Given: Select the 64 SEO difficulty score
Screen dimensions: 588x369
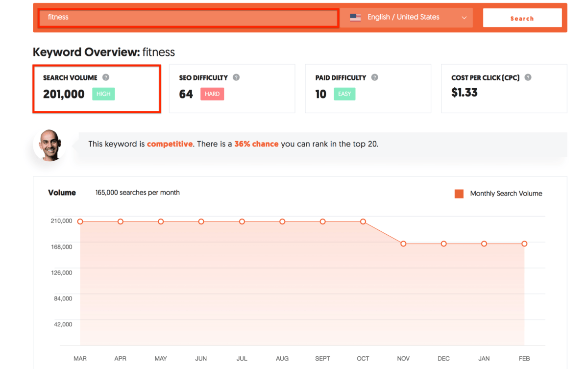Looking at the screenshot, I should pyautogui.click(x=186, y=94).
